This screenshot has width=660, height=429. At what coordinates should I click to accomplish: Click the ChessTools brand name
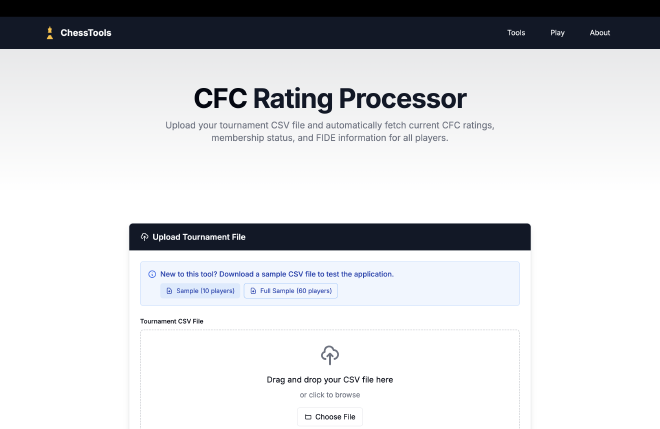click(86, 33)
